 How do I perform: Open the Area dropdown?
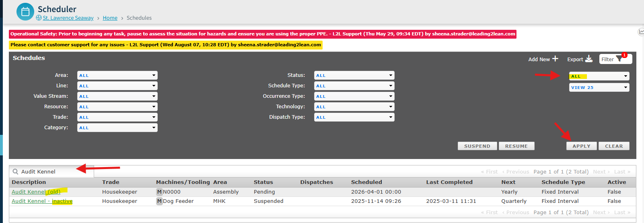117,75
